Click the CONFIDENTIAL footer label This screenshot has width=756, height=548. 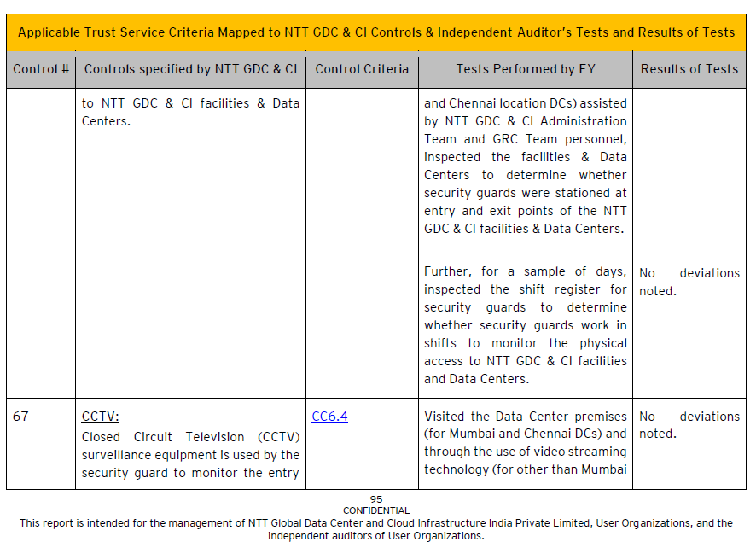[x=376, y=510]
